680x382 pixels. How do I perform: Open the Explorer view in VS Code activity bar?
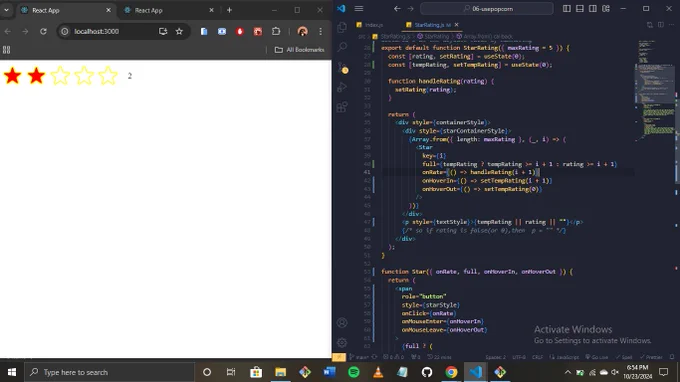(342, 27)
